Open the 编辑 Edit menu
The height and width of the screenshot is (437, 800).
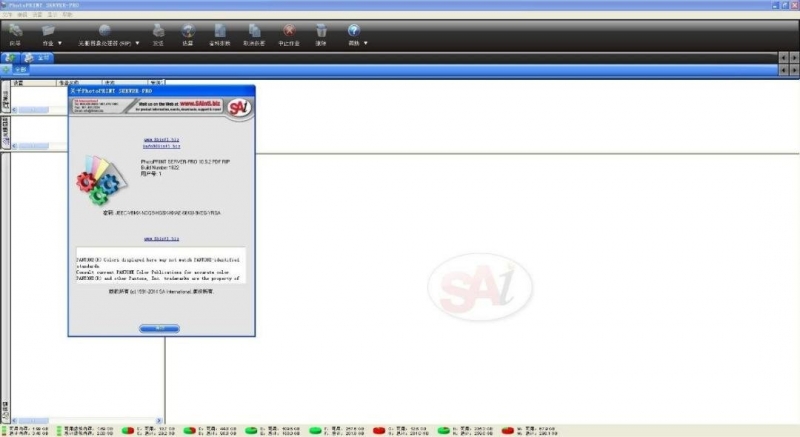[22, 15]
